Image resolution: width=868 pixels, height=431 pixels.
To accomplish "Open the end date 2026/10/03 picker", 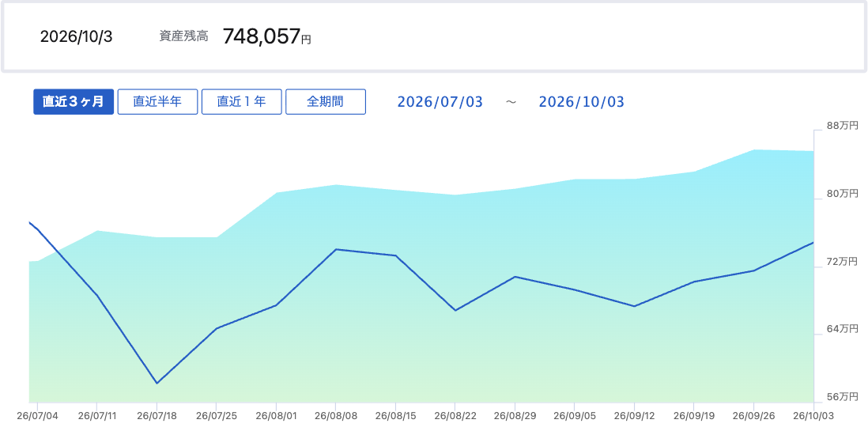I will pyautogui.click(x=581, y=102).
